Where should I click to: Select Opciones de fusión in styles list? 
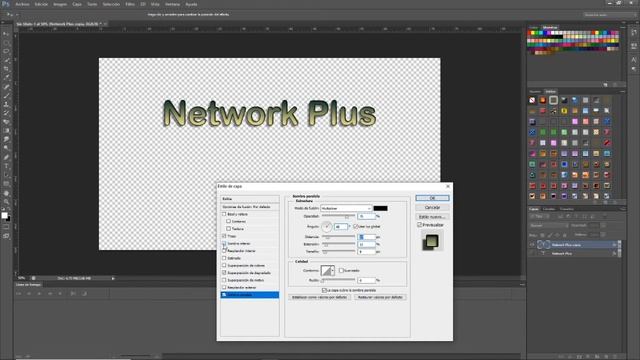click(249, 207)
